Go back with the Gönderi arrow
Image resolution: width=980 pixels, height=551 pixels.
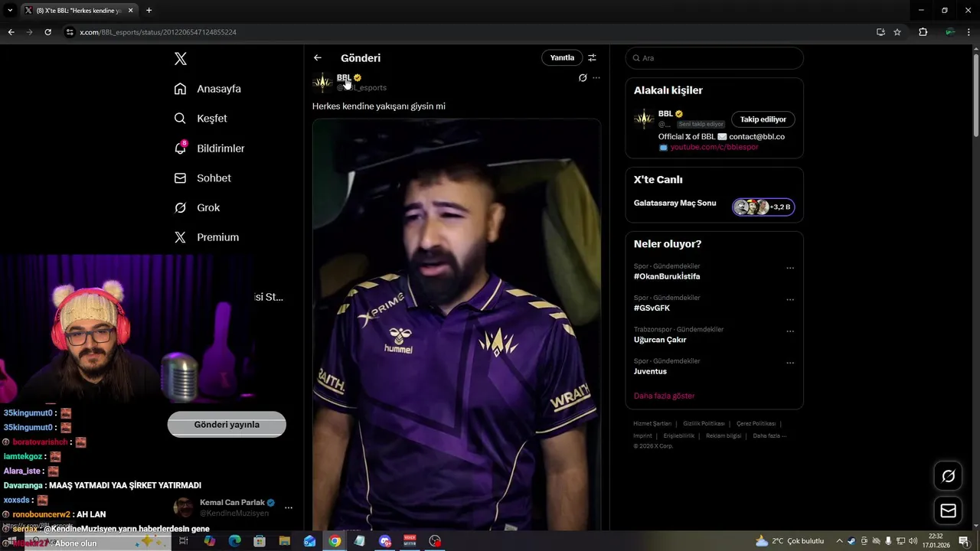pyautogui.click(x=318, y=58)
